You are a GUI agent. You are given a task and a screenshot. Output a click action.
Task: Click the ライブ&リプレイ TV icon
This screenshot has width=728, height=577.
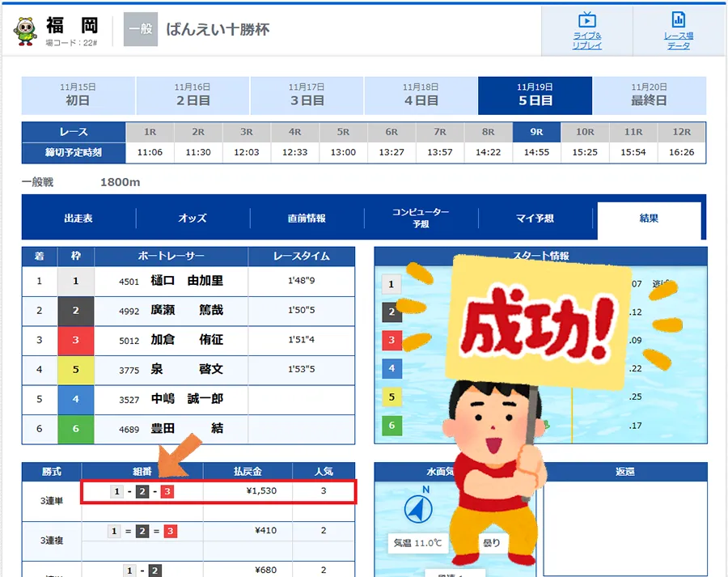[x=586, y=21]
